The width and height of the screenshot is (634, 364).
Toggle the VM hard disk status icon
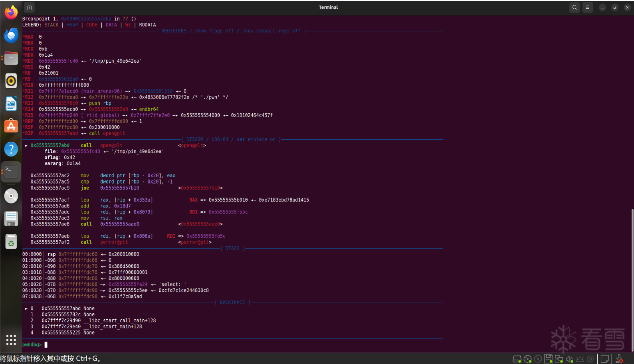click(517, 359)
